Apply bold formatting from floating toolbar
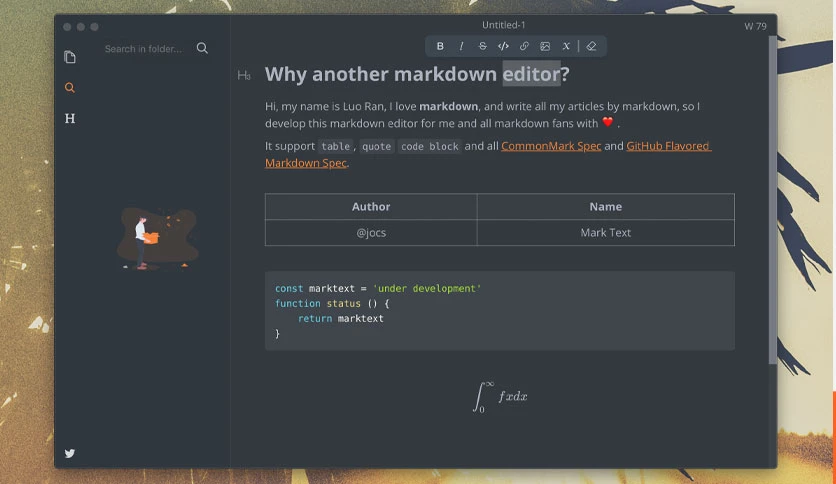Image resolution: width=836 pixels, height=484 pixels. coord(440,46)
